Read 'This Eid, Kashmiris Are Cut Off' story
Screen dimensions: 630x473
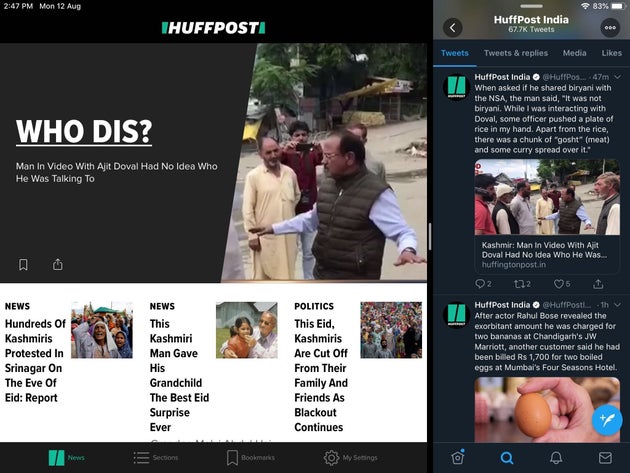click(321, 375)
